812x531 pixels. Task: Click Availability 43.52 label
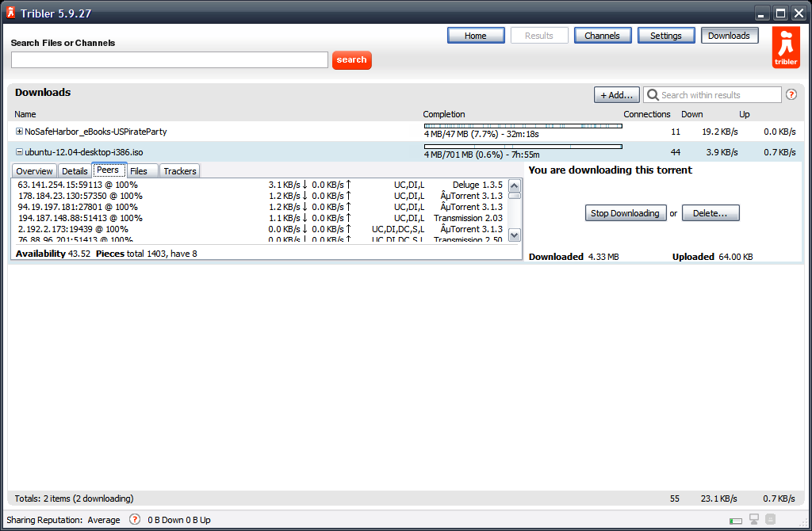[x=53, y=254]
